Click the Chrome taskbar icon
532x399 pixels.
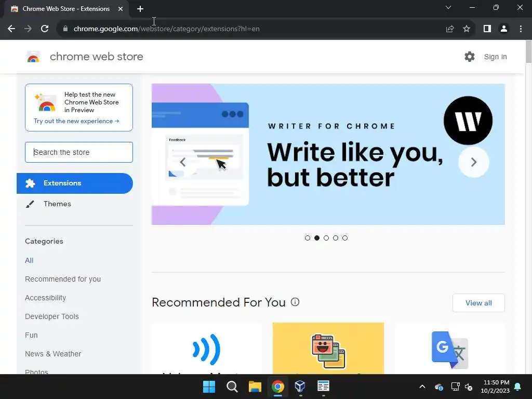277,387
